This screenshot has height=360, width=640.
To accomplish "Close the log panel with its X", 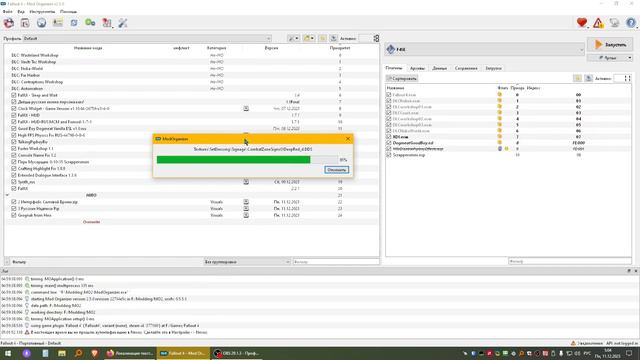I will click(x=636, y=271).
